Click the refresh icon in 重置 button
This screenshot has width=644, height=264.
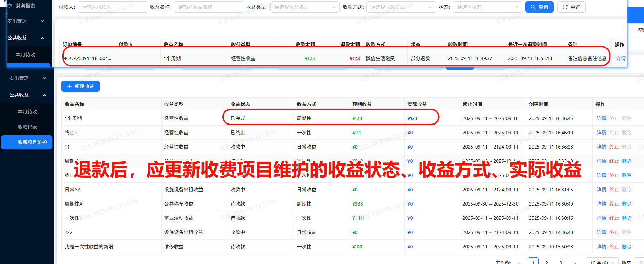pos(565,7)
